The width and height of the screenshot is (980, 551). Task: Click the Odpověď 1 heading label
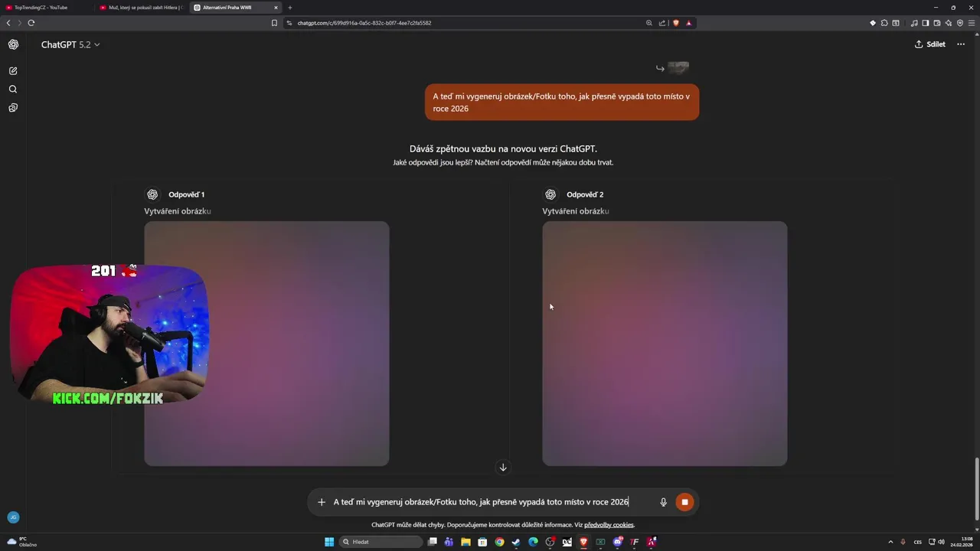click(x=186, y=194)
